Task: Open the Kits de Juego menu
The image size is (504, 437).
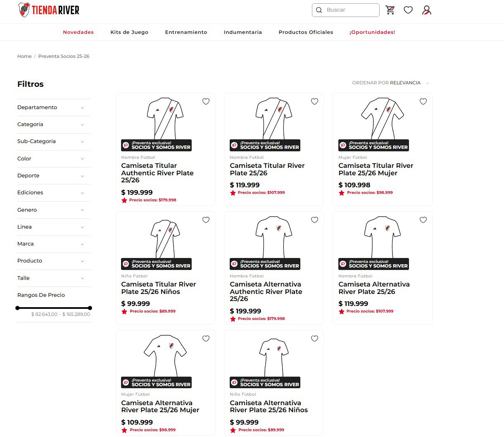Action: [x=129, y=32]
